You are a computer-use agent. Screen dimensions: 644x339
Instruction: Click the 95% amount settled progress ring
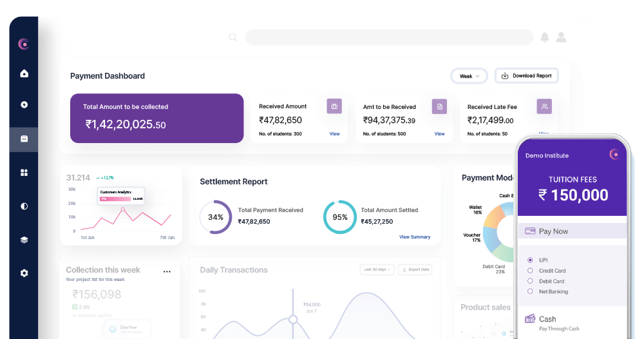(x=340, y=217)
